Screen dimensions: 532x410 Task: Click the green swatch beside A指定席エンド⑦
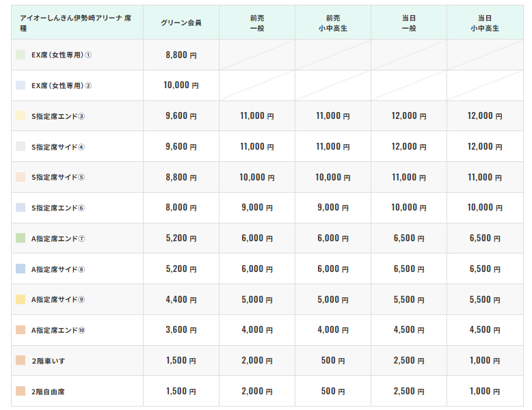pyautogui.click(x=21, y=238)
